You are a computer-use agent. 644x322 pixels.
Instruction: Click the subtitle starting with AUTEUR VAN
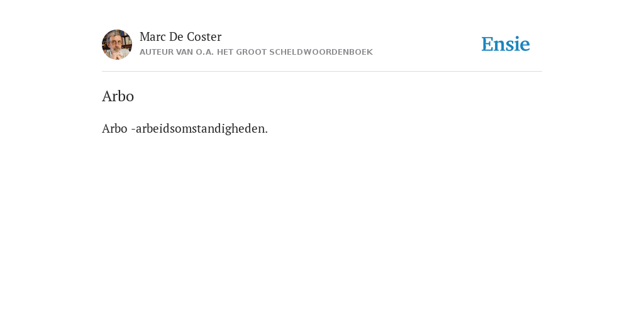pos(256,52)
